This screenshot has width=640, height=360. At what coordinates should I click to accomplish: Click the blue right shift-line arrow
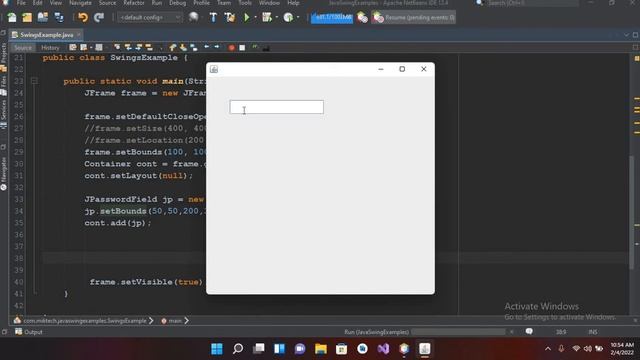click(x=217, y=47)
